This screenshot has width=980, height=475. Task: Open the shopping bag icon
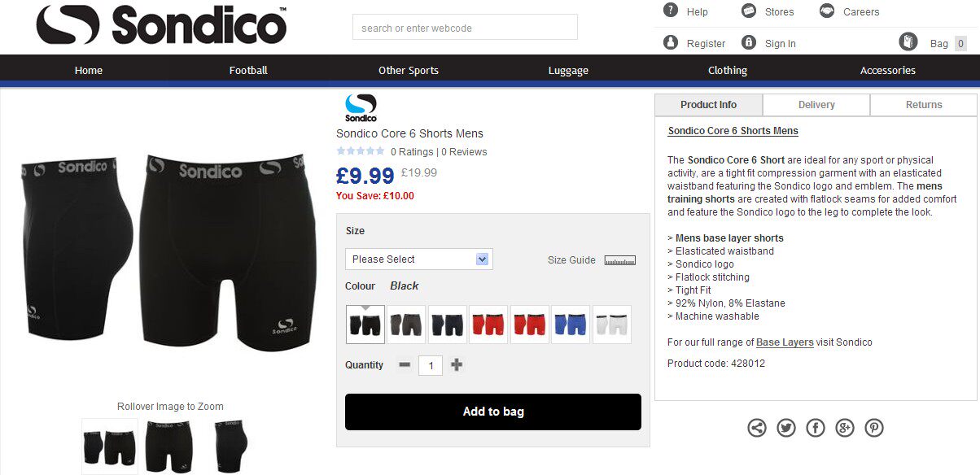point(908,42)
